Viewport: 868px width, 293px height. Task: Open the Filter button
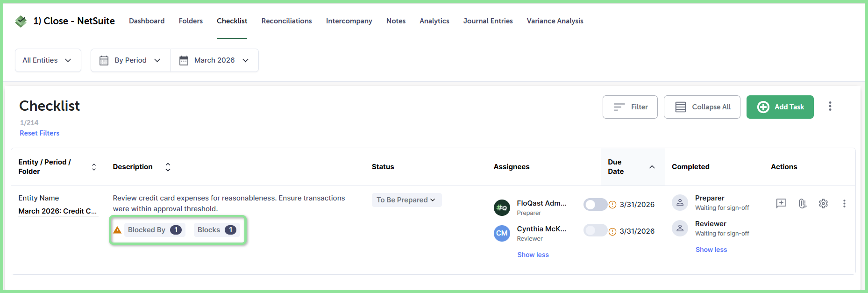click(x=630, y=107)
